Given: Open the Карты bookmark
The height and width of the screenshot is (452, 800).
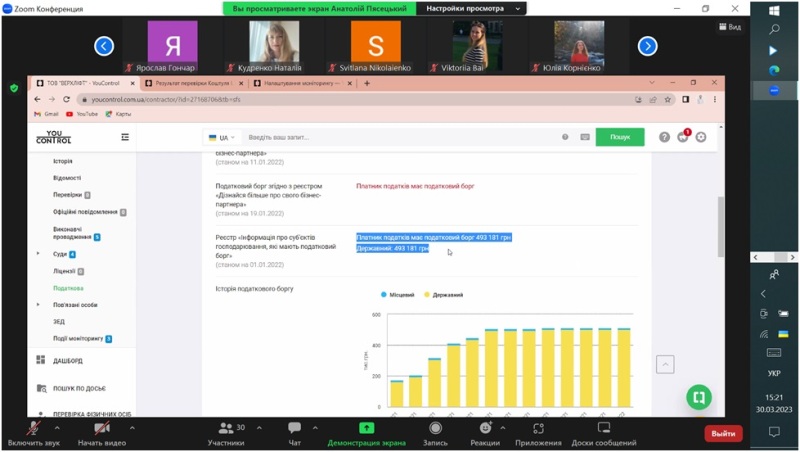Looking at the screenshot, I should pos(118,114).
